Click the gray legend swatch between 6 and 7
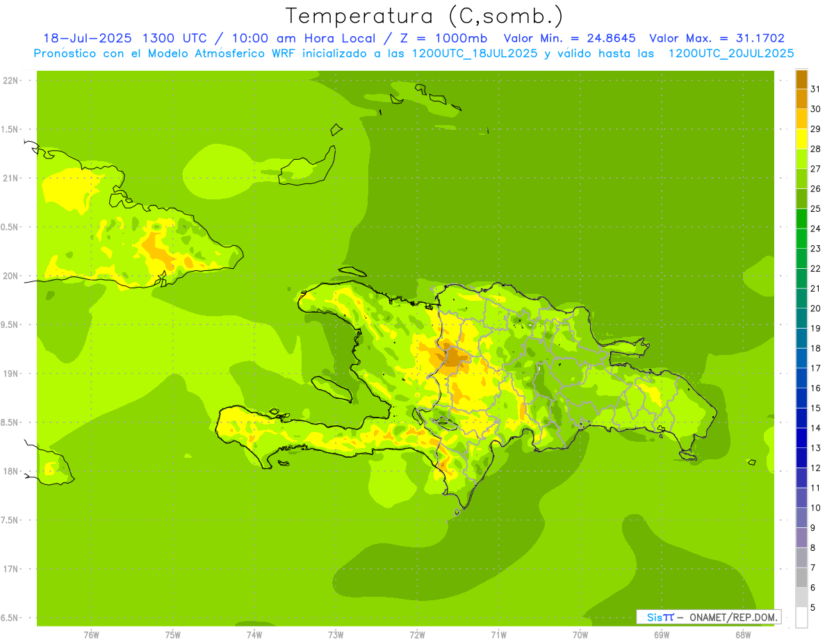The height and width of the screenshot is (644, 834). [x=801, y=577]
